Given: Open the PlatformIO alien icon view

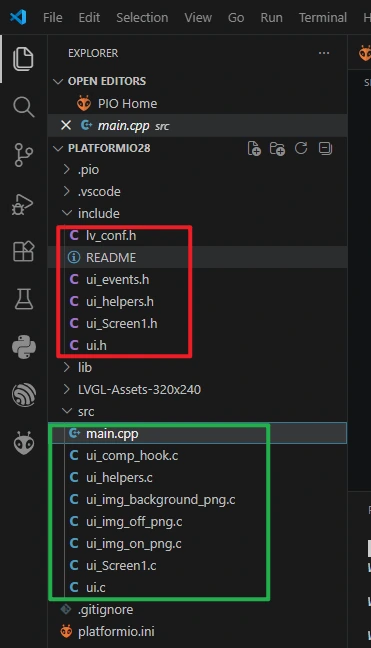Looking at the screenshot, I should point(24,443).
